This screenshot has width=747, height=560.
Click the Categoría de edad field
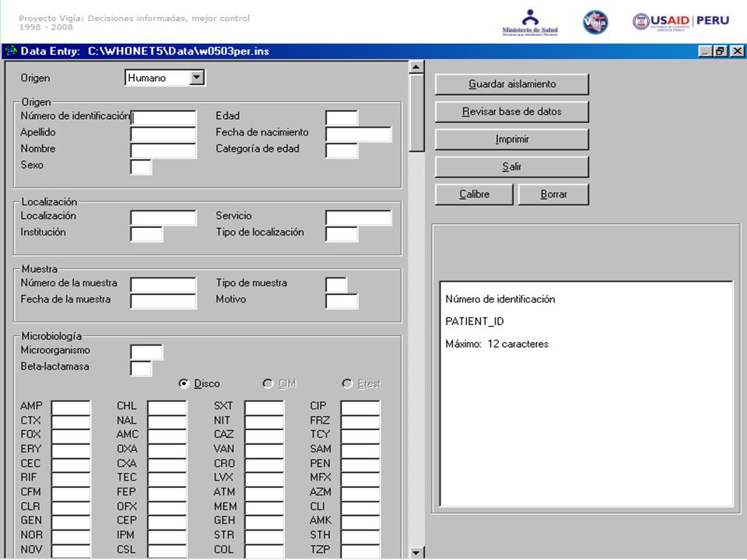pyautogui.click(x=342, y=150)
